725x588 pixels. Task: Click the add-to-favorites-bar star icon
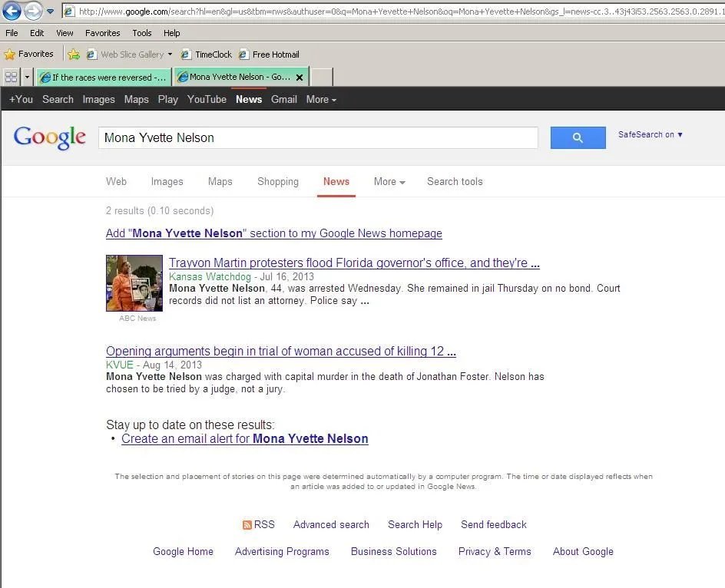[74, 55]
